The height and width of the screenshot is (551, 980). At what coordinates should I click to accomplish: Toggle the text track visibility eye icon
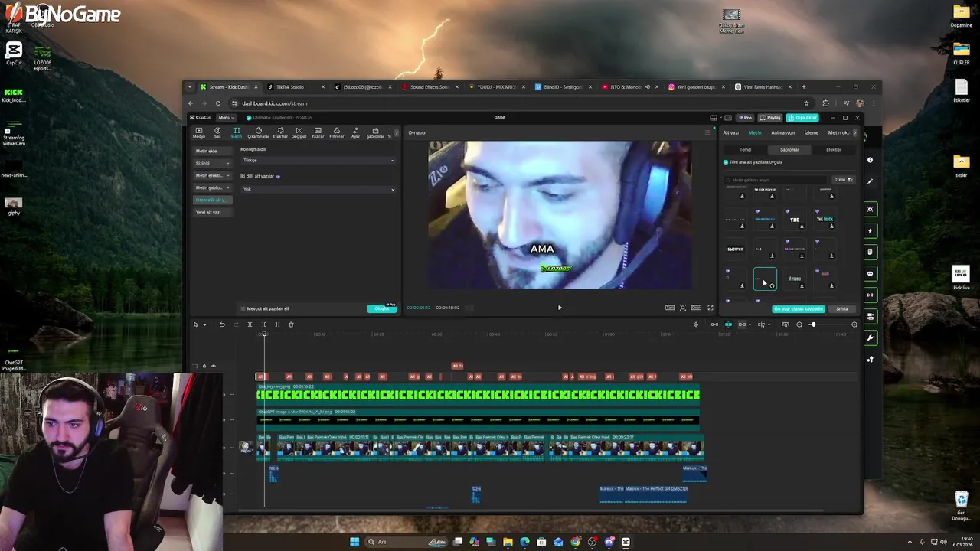[214, 366]
